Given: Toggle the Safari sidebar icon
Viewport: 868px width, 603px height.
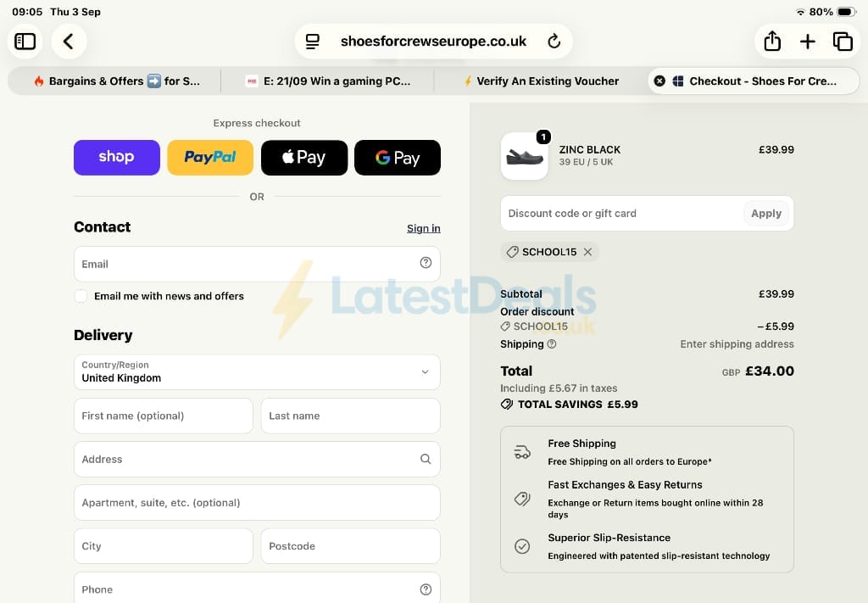Looking at the screenshot, I should [25, 42].
